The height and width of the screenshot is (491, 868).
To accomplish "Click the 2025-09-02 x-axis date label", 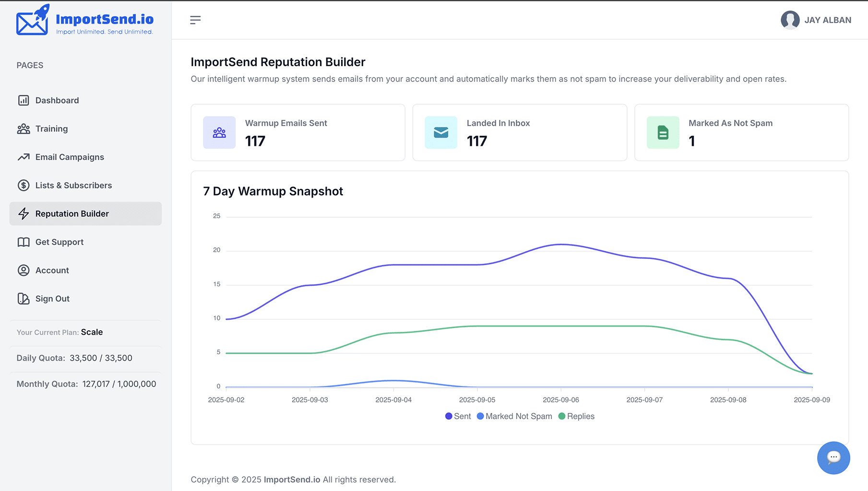I will (x=226, y=400).
